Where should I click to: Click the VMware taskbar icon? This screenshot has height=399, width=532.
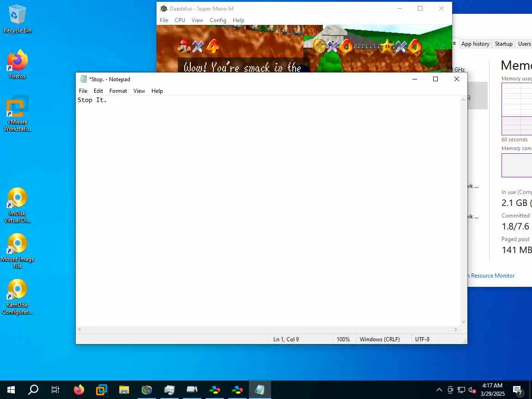point(102,390)
